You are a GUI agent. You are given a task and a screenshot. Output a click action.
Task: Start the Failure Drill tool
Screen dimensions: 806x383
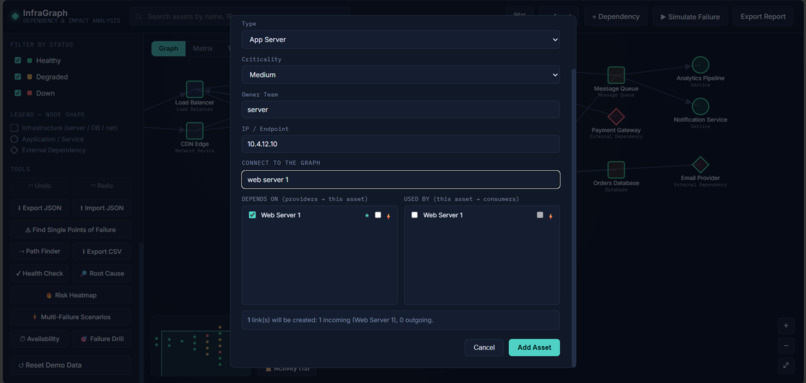[101, 339]
